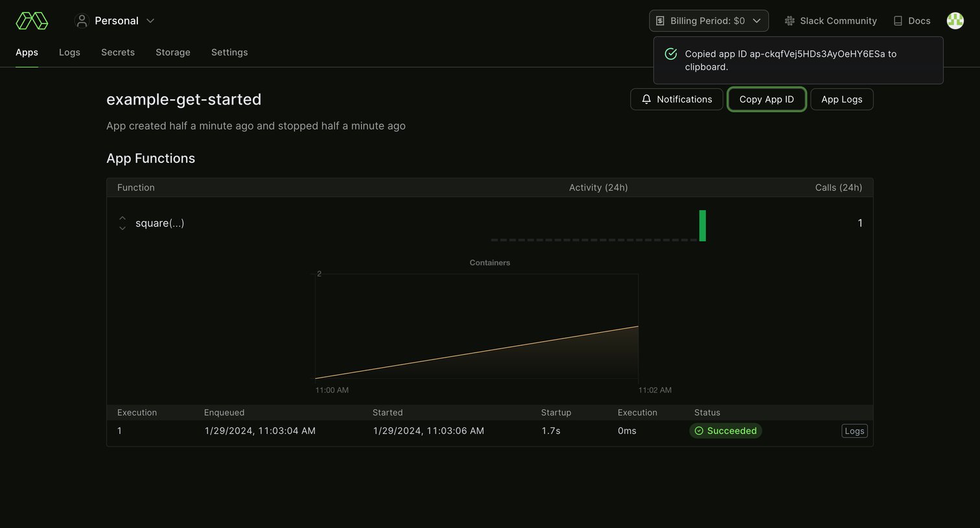Click the Docs book icon
Viewport: 980px width, 528px height.
point(898,21)
